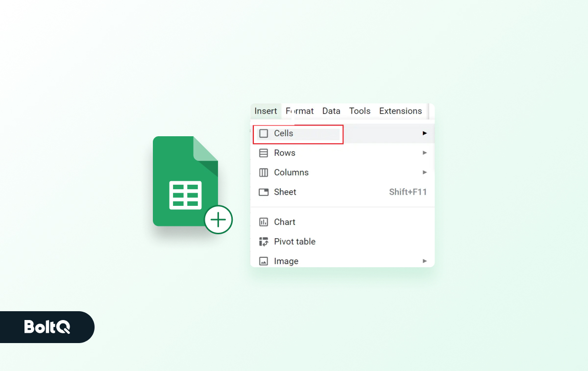Image resolution: width=588 pixels, height=371 pixels.
Task: Select the Cells menu entry
Action: tap(343, 133)
